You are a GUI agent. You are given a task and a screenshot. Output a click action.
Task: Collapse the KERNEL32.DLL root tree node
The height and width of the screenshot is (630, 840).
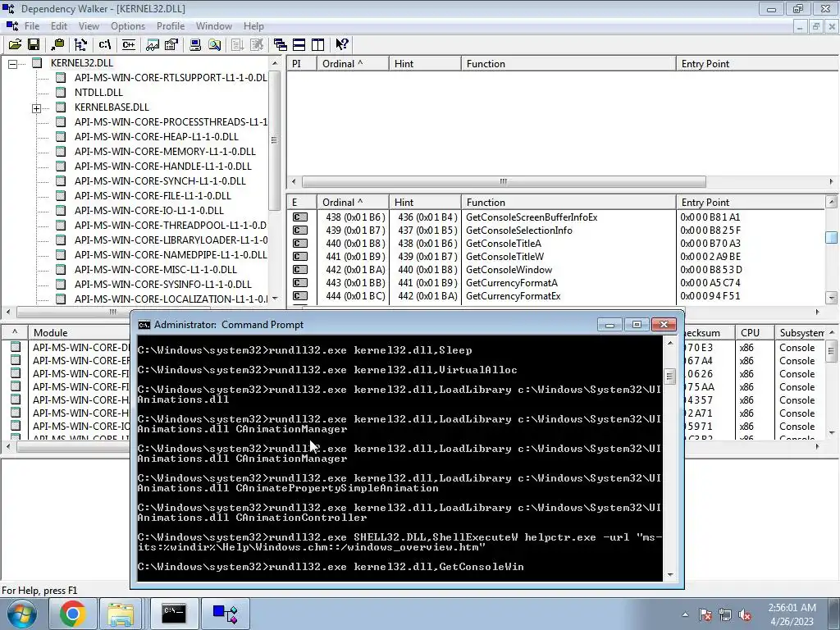[12, 64]
